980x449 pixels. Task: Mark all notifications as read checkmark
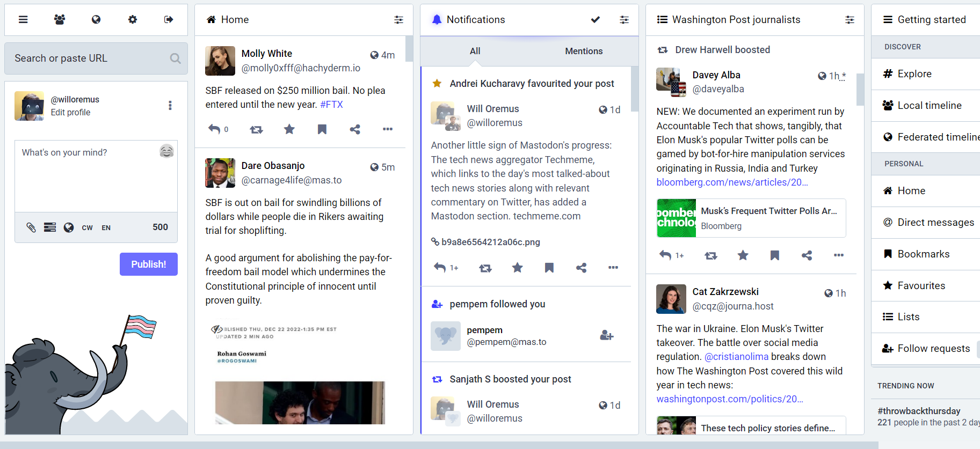click(595, 20)
